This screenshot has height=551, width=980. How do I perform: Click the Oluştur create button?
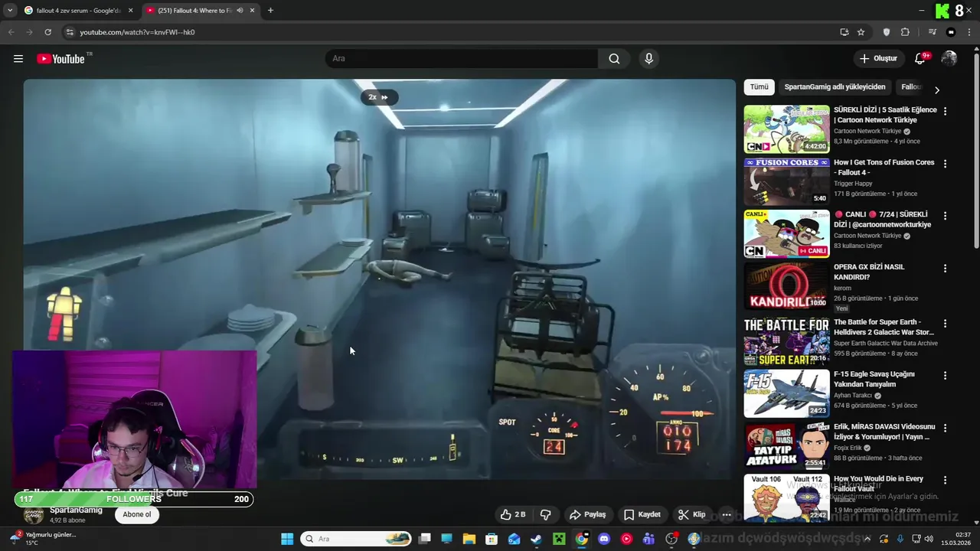pos(878,59)
